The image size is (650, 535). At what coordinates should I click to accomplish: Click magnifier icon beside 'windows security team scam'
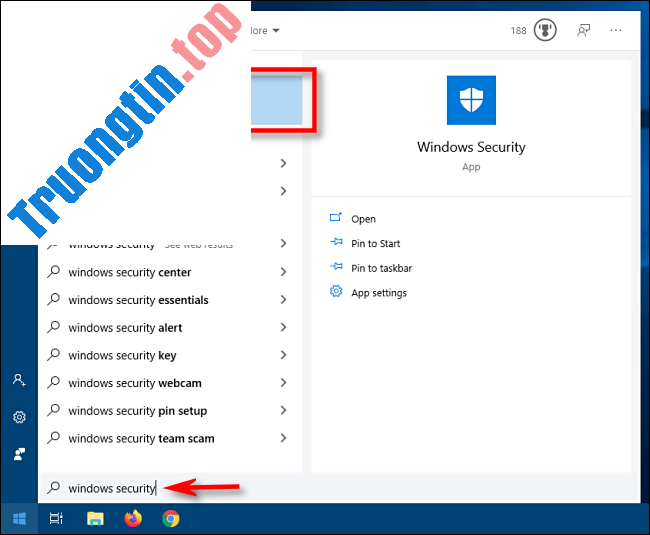(x=53, y=438)
